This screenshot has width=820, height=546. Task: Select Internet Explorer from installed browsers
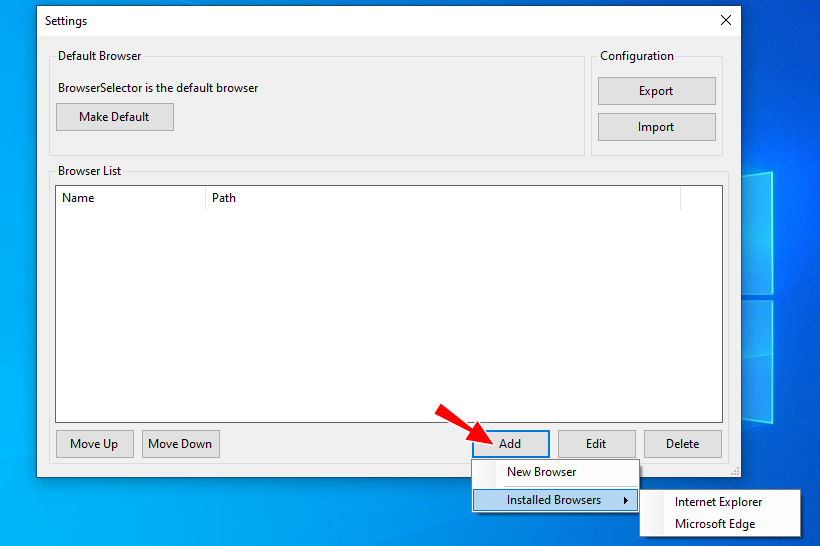pos(720,502)
